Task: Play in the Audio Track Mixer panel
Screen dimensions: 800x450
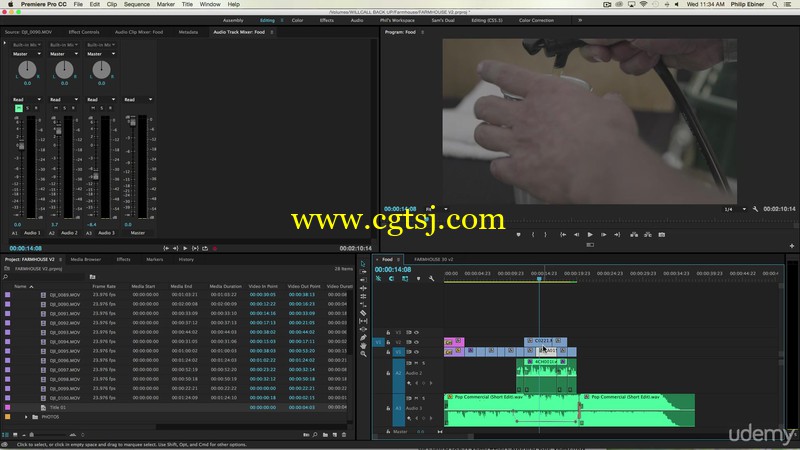Action: point(185,248)
